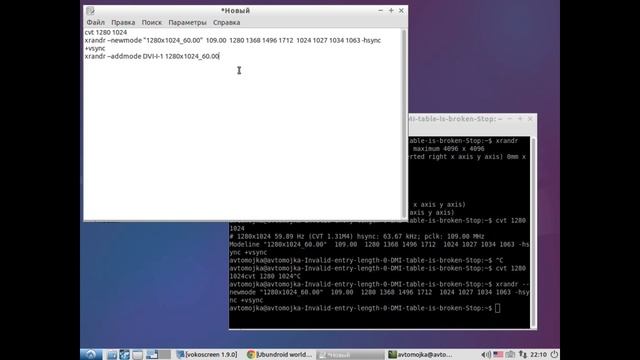Screen dimensions: 640x360
Task: Switch to the *Новый editor taskbar item
Action: coord(350,355)
